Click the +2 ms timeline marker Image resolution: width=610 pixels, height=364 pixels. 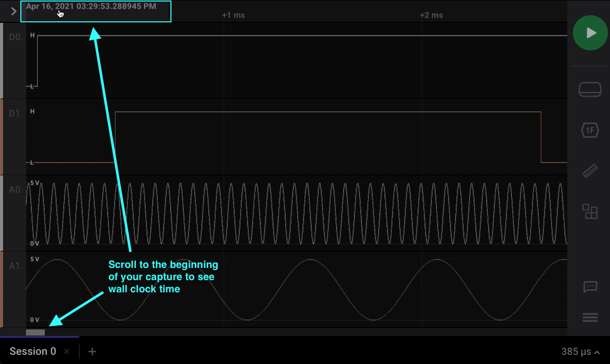click(x=431, y=15)
